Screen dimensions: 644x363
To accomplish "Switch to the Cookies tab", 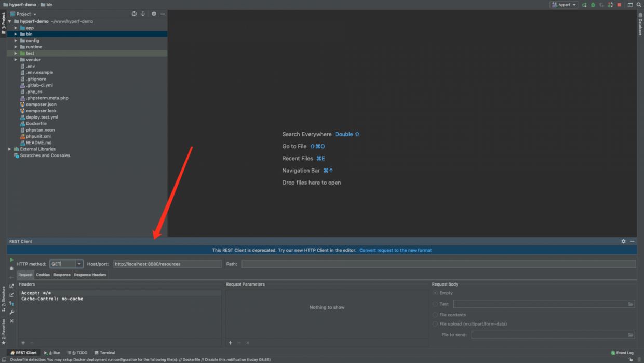I will [43, 275].
